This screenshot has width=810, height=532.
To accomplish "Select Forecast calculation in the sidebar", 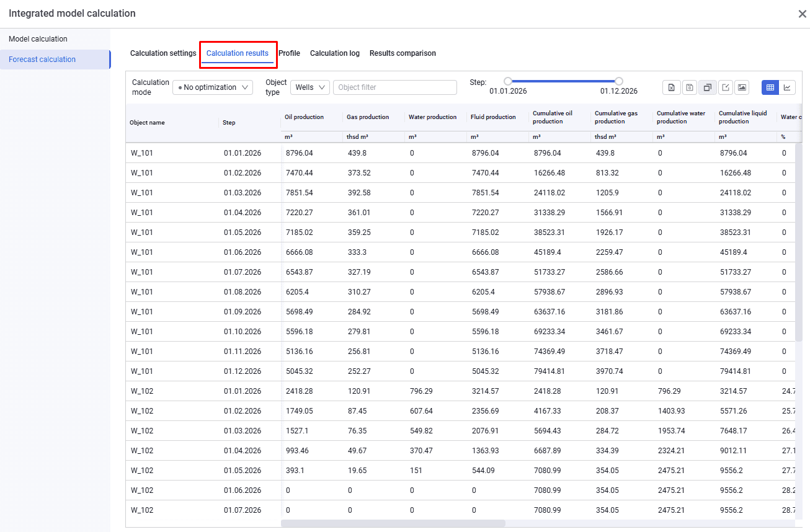I will pos(55,60).
